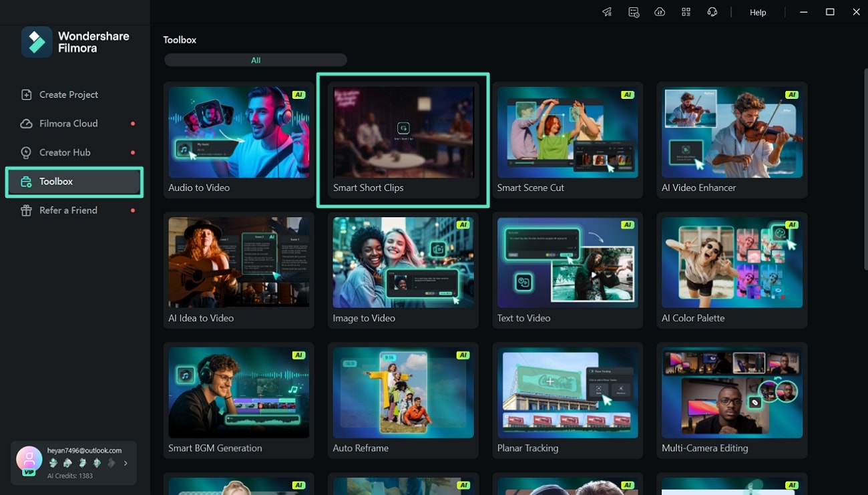Screen dimensions: 868x495
Task: Open the AI Color Palette tool thumbnail
Action: click(732, 263)
